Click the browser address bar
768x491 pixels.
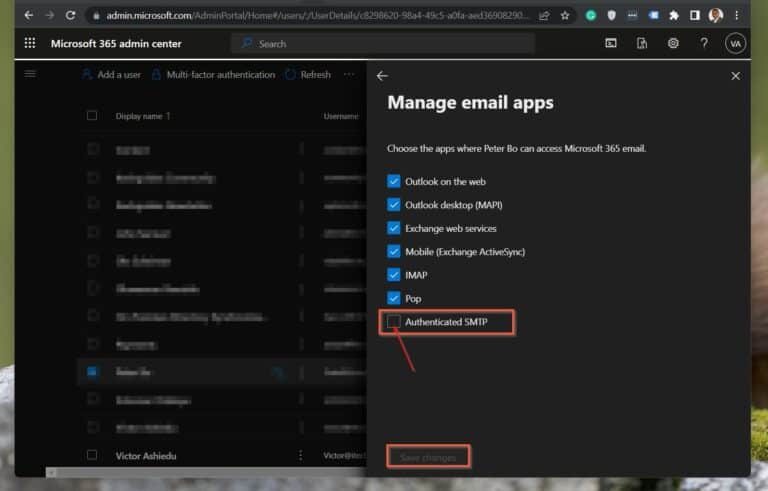(x=317, y=16)
